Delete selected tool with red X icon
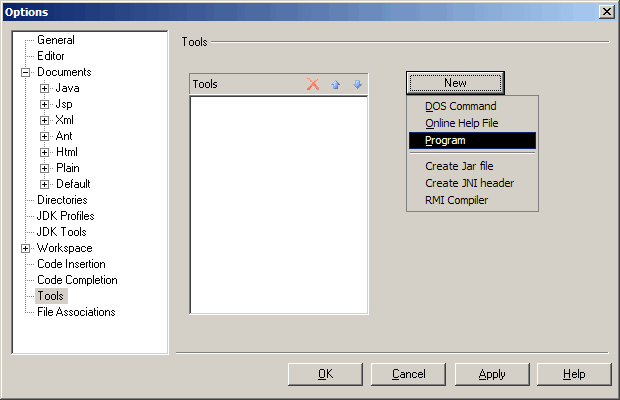Viewport: 620px width, 400px height. (x=313, y=84)
